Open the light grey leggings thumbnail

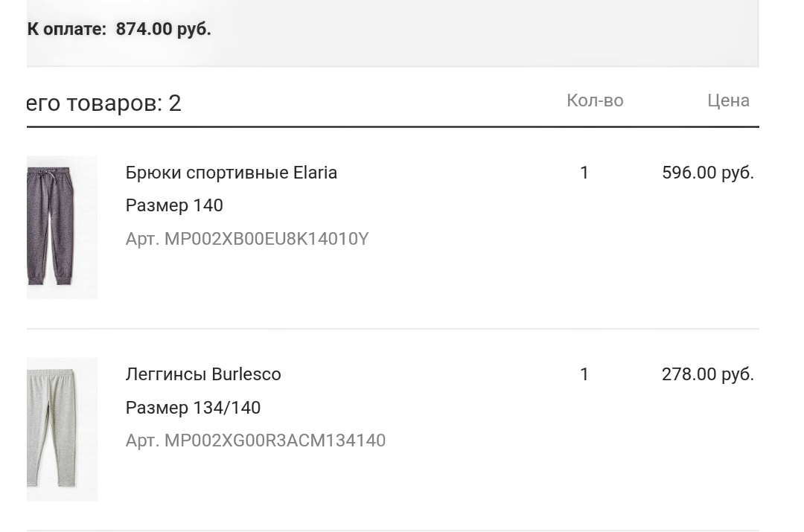[62, 429]
